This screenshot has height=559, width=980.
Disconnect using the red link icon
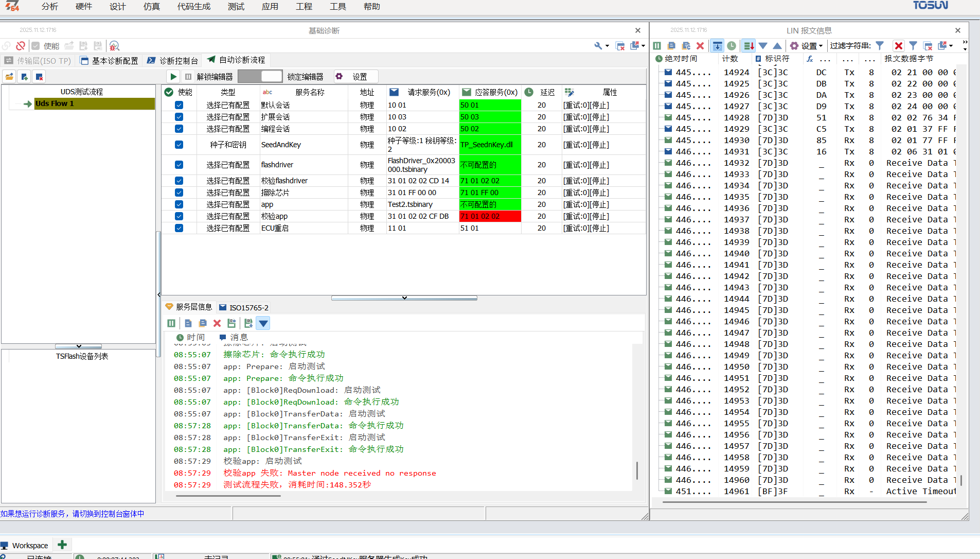(x=21, y=46)
